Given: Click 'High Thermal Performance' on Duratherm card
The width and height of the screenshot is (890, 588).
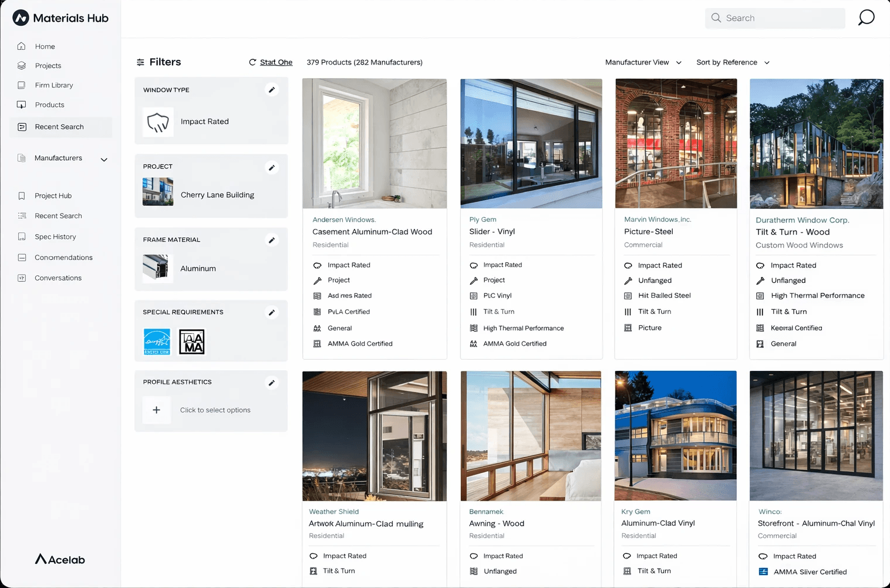Looking at the screenshot, I should (818, 296).
